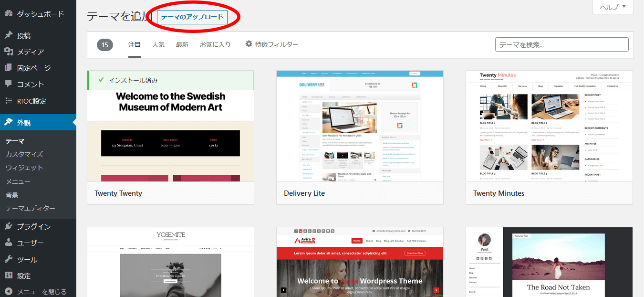
Task: Click the settings icon beside 設定
Action: pos(9,276)
